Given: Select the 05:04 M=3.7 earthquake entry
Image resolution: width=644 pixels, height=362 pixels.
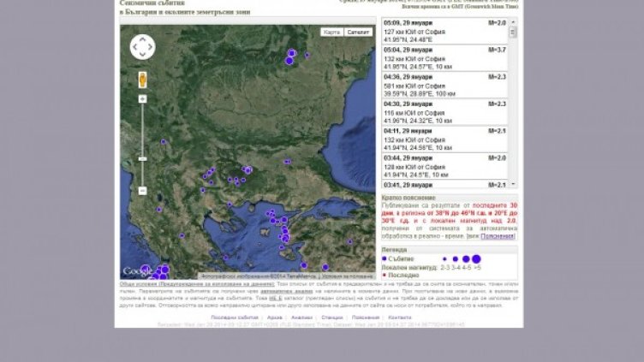Looking at the screenshot, I should click(x=444, y=60).
